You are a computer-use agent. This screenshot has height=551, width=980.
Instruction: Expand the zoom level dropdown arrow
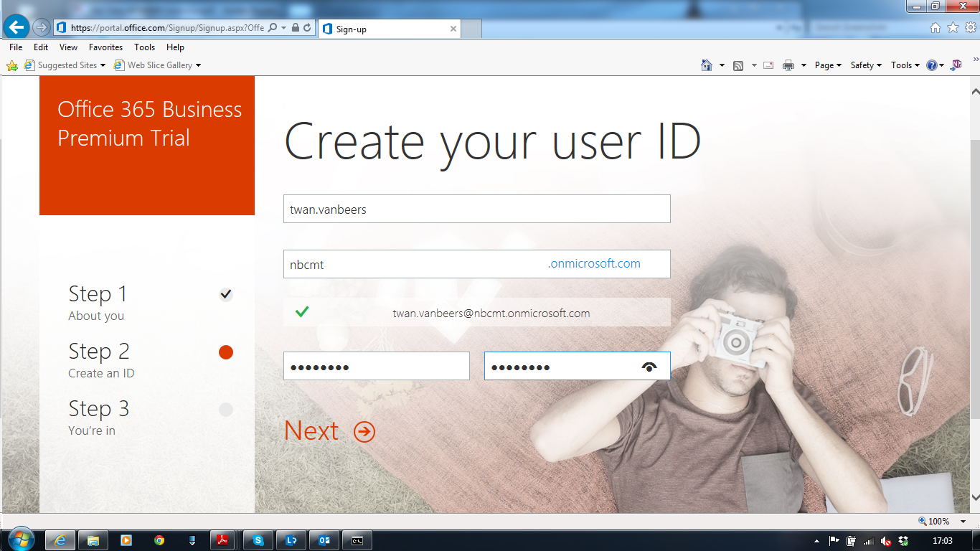tap(963, 522)
